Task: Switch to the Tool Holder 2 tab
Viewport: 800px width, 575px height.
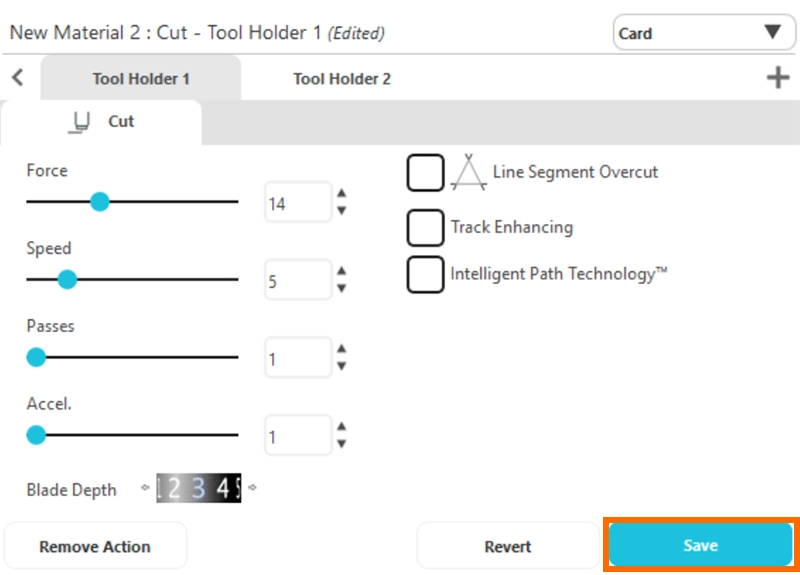Action: (341, 78)
